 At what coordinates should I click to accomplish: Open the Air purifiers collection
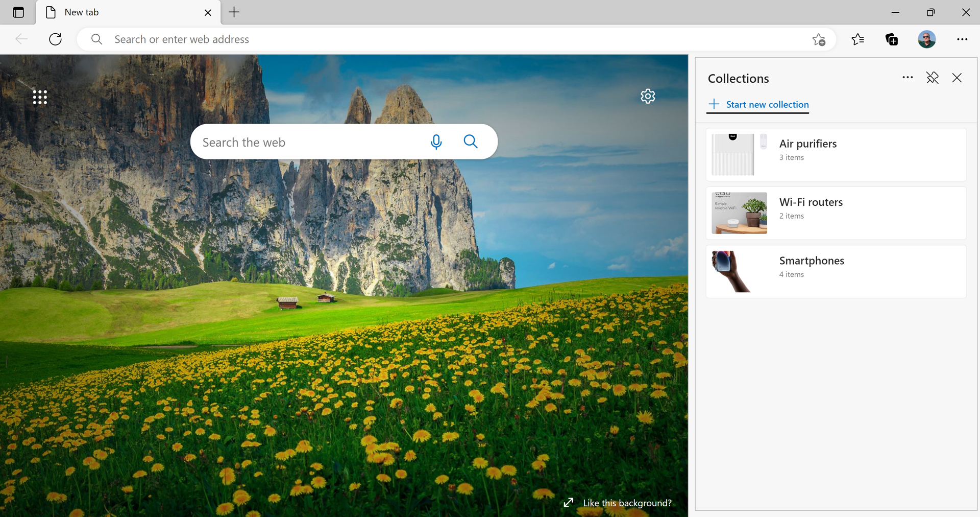click(x=836, y=154)
